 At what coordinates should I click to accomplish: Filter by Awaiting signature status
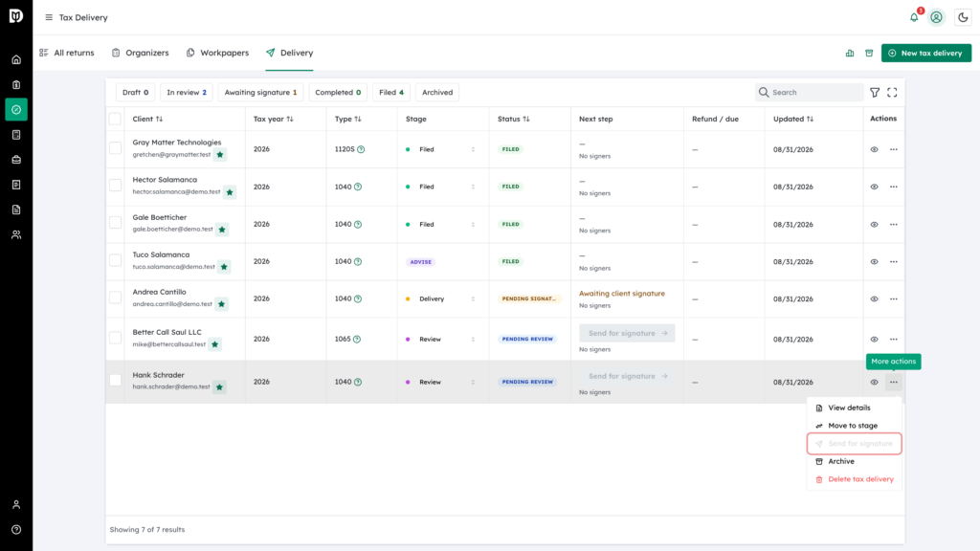coord(260,93)
